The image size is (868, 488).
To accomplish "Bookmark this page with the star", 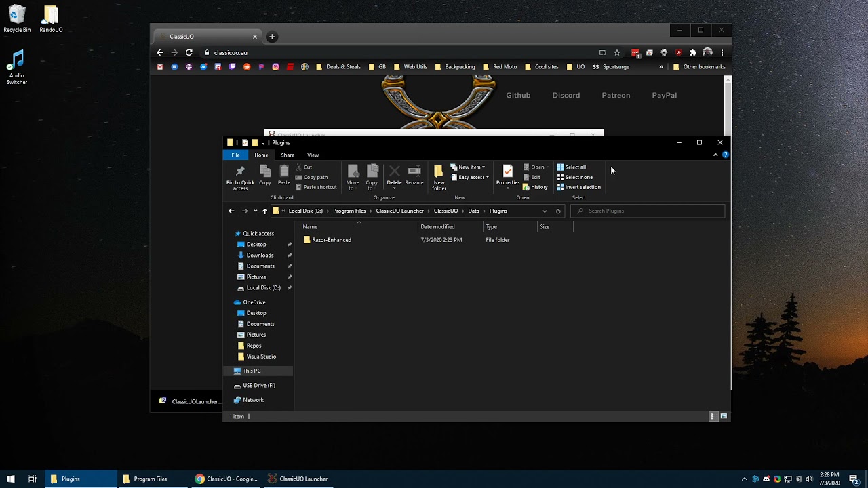I will pyautogui.click(x=617, y=52).
